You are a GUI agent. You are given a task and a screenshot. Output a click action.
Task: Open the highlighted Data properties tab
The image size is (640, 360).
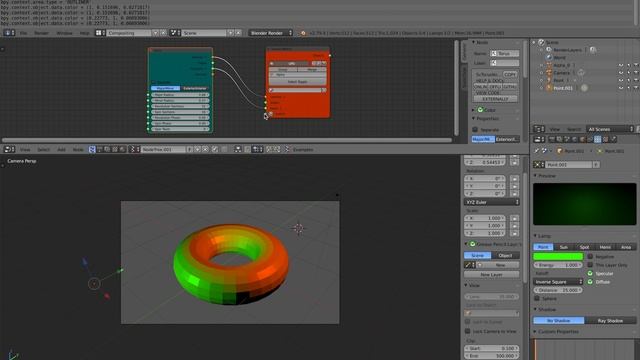point(598,140)
